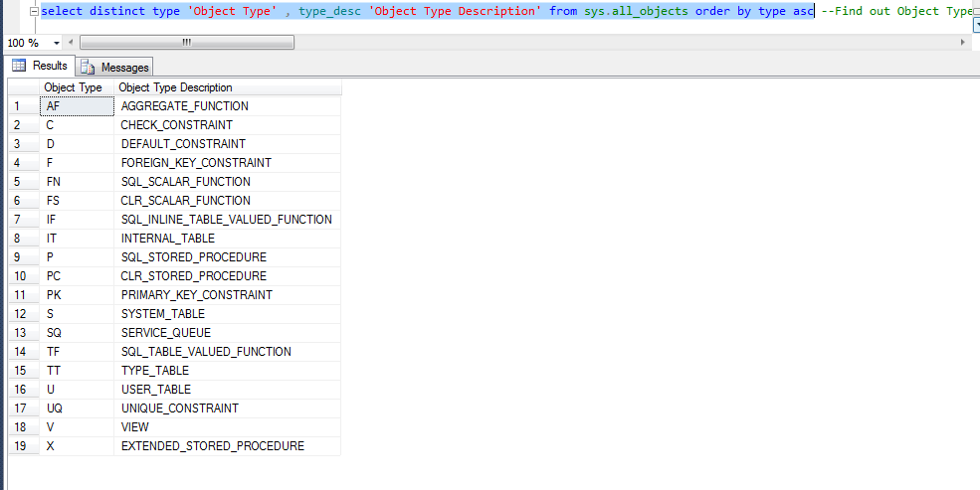
Task: Select the SERVICE_QUEUE cell
Action: click(228, 333)
